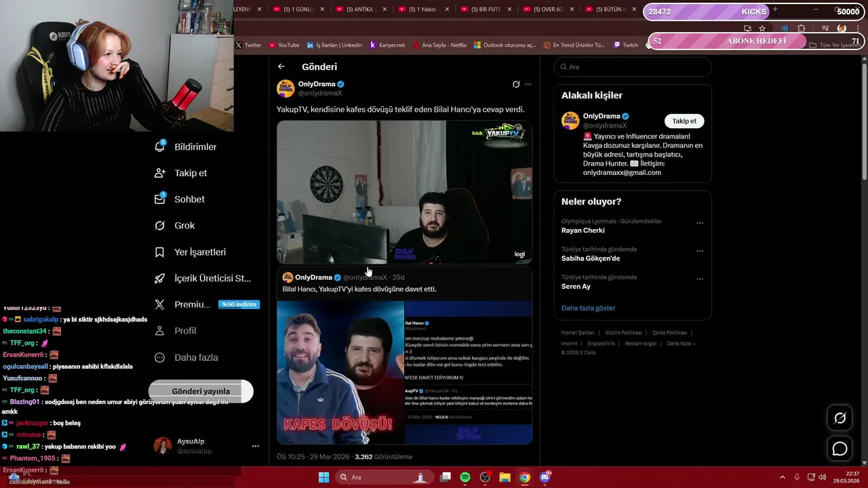The image size is (868, 488).
Task: Open the taskbar volume control
Action: pos(822,477)
